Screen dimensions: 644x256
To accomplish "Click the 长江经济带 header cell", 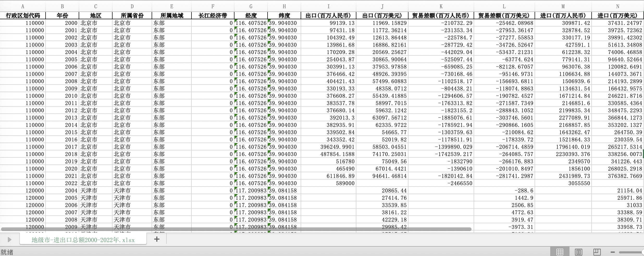I will pos(213,16).
